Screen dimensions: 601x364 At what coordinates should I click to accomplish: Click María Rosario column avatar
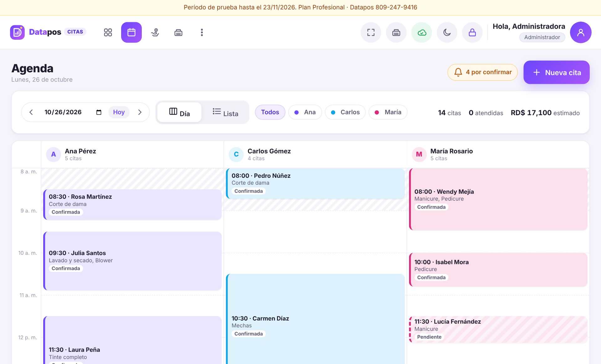(x=419, y=154)
